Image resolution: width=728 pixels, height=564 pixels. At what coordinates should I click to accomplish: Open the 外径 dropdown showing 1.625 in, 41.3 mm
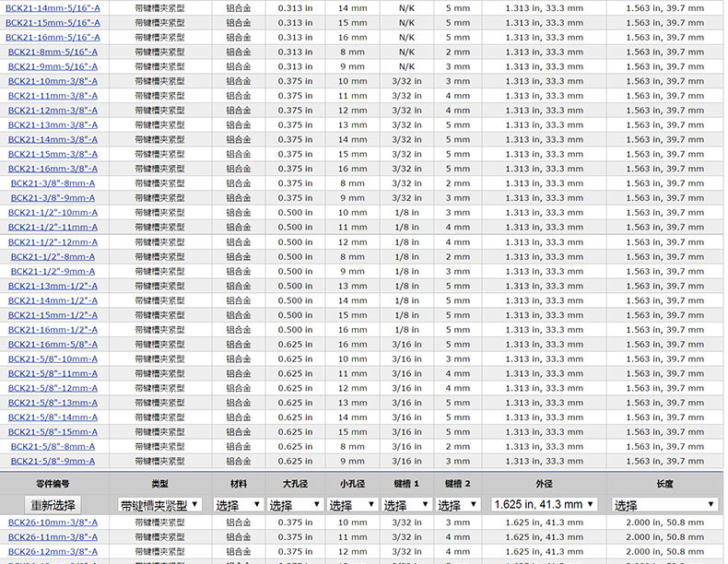(544, 505)
